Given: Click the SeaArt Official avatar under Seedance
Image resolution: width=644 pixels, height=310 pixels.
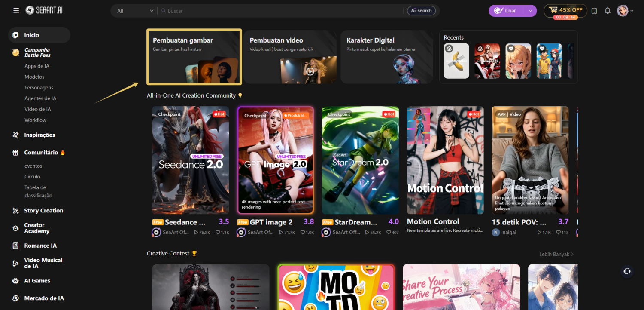Looking at the screenshot, I should coord(156,232).
